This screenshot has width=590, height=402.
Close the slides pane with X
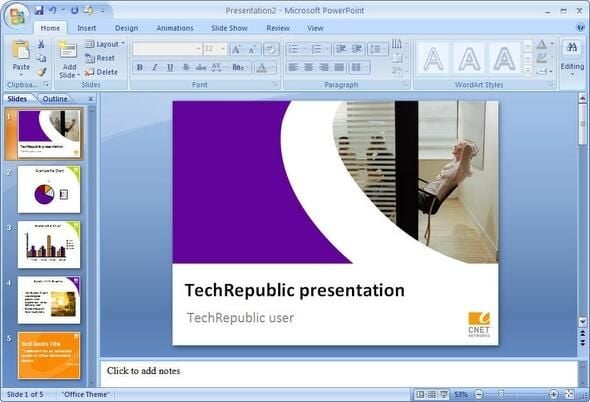click(x=90, y=99)
